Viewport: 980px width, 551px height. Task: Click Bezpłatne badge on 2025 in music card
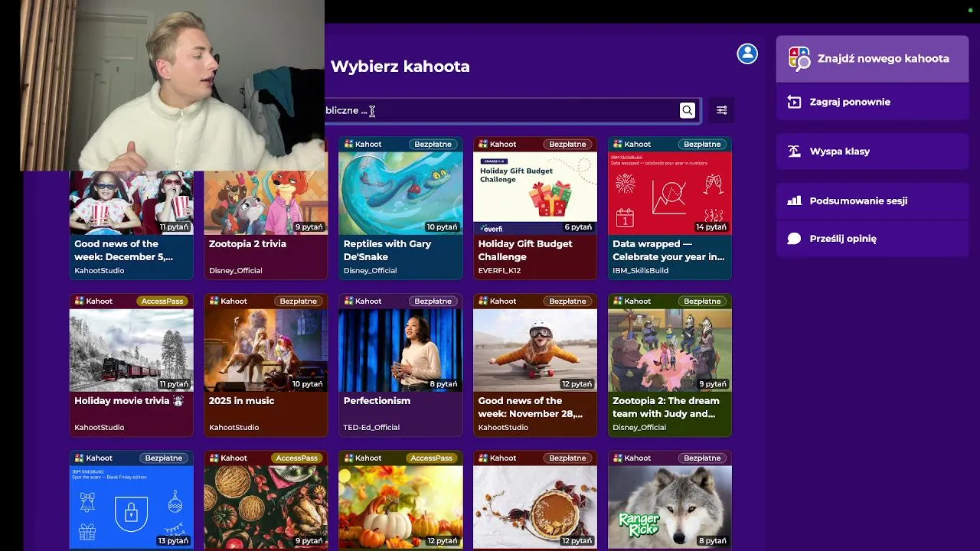tap(298, 301)
